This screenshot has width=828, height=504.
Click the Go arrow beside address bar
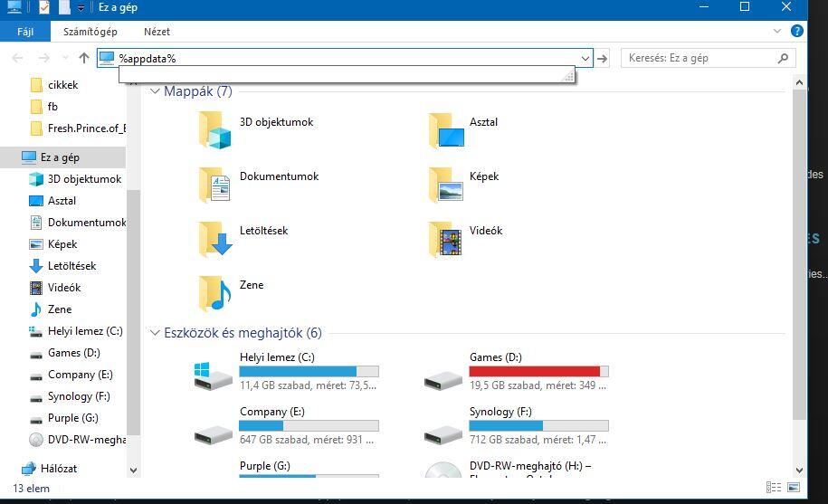[604, 58]
